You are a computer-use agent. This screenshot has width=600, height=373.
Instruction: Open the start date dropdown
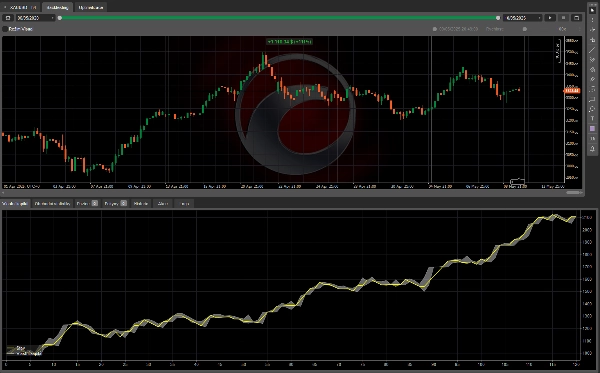tap(35, 18)
